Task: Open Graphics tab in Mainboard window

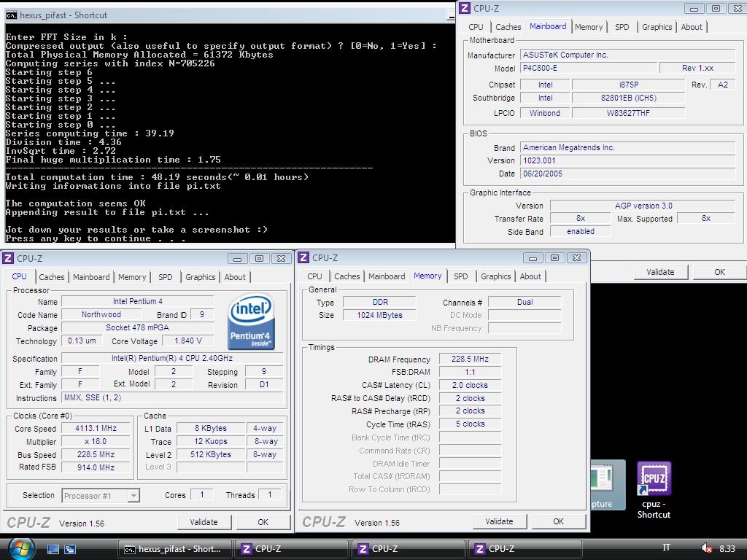Action: 657,27
